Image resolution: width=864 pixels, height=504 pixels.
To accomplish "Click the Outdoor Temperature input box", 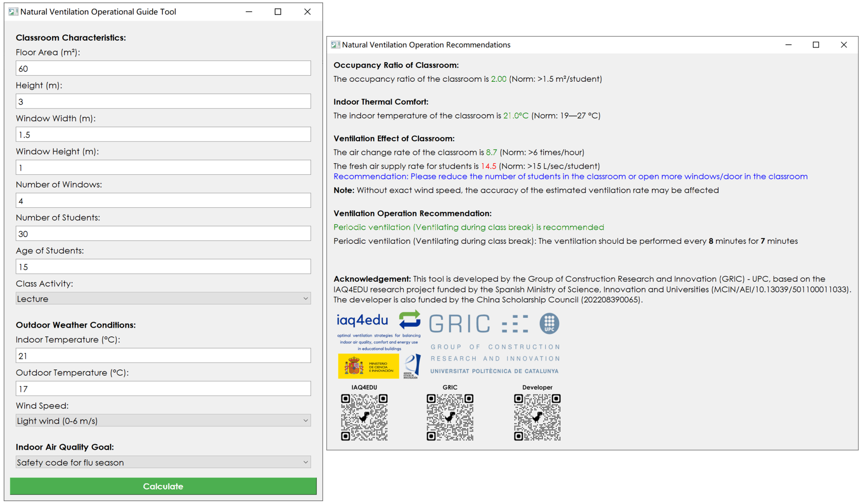I will pyautogui.click(x=163, y=388).
